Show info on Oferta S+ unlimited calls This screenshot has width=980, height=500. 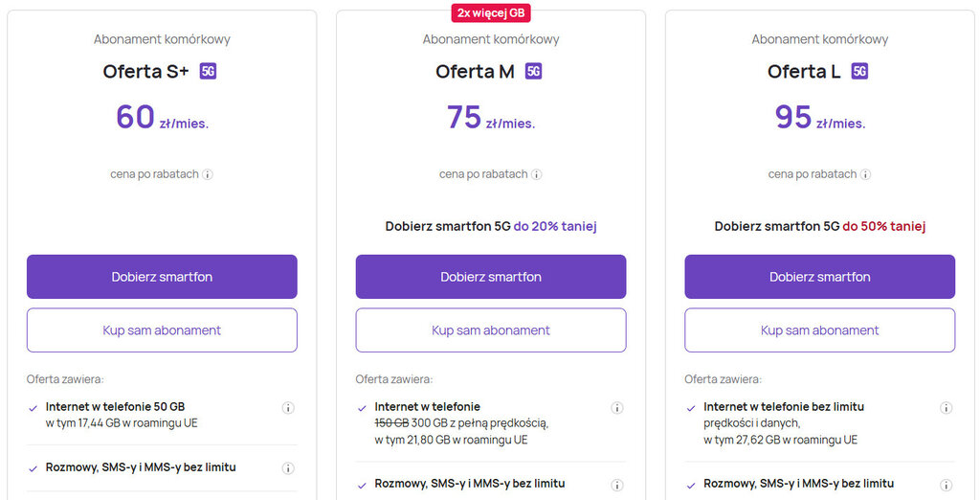[288, 468]
